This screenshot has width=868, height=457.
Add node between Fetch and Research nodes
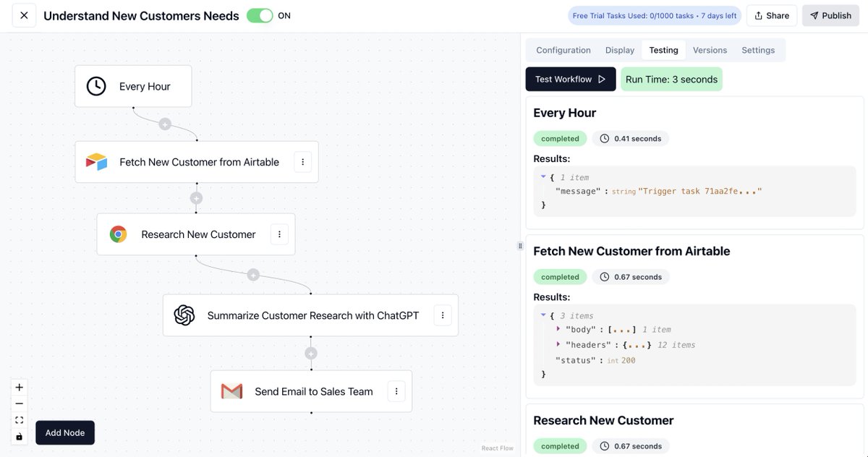[196, 198]
